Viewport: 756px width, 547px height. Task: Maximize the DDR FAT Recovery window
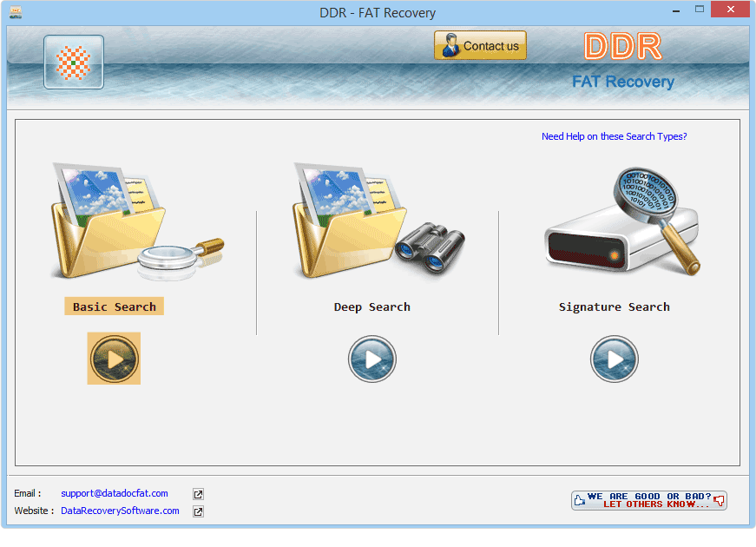coord(699,10)
